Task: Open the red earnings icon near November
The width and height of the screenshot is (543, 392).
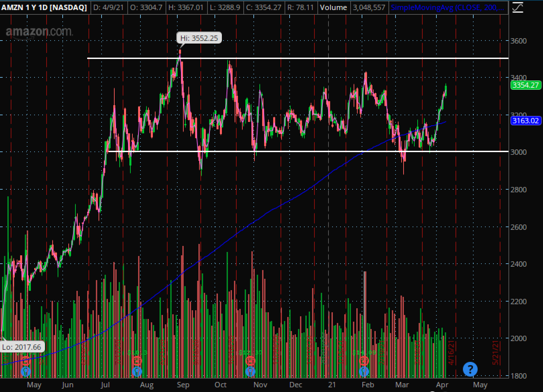Action: (250, 361)
